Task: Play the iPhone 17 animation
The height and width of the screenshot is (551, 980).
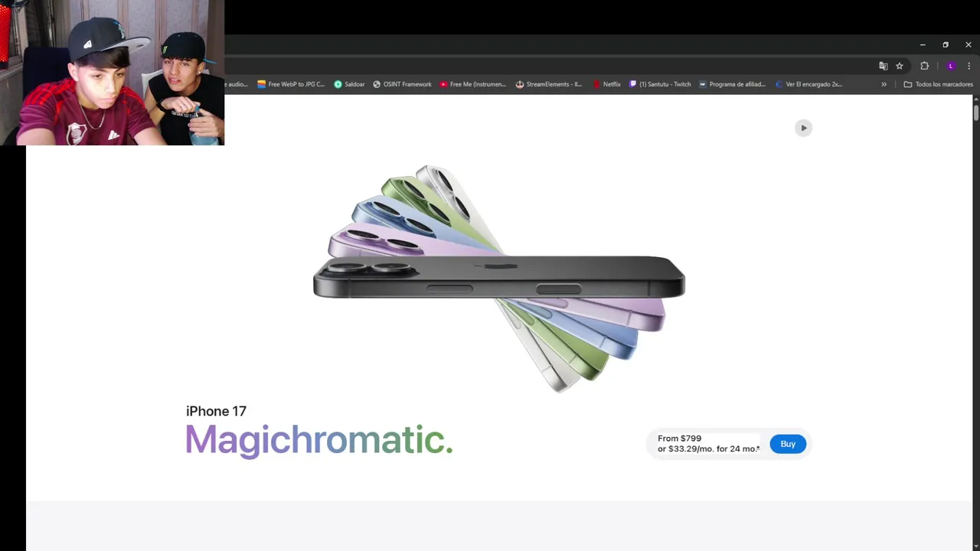Action: [803, 128]
